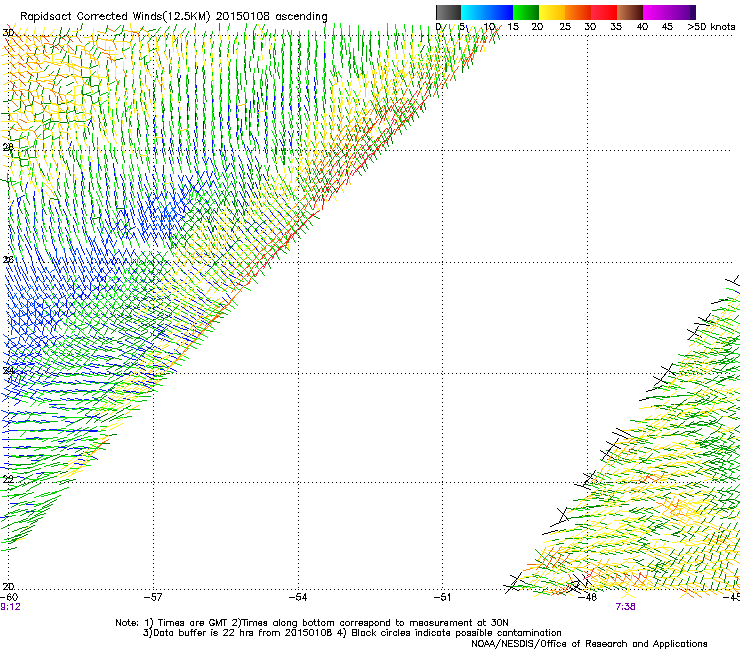Screen dimensions: 740x650
Task: Click the purple '7:38' time label
Action: (625, 607)
